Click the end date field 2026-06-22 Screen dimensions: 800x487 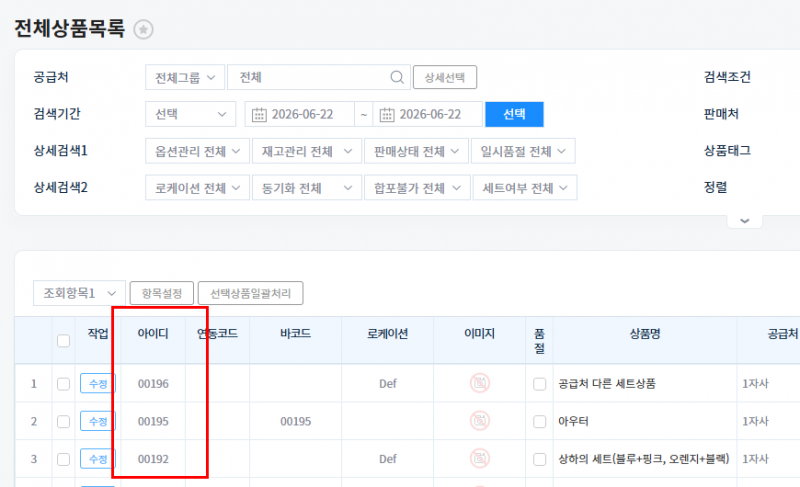click(428, 114)
